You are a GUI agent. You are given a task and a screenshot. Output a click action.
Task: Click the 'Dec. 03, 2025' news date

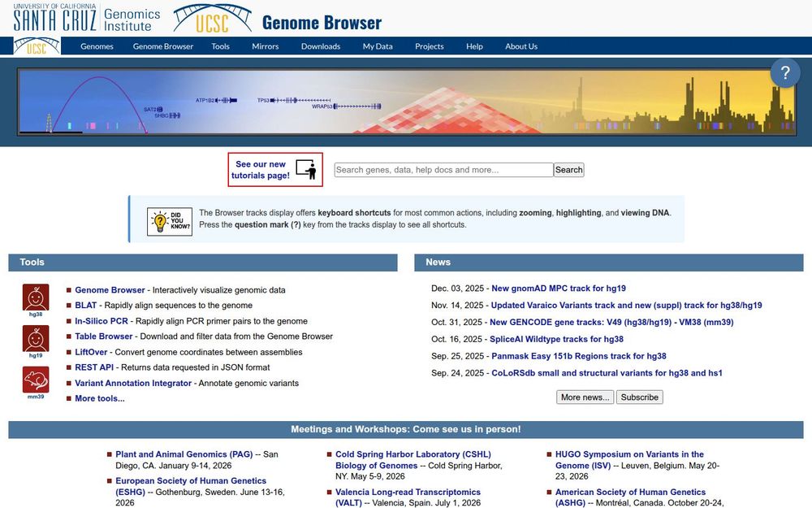click(x=457, y=289)
